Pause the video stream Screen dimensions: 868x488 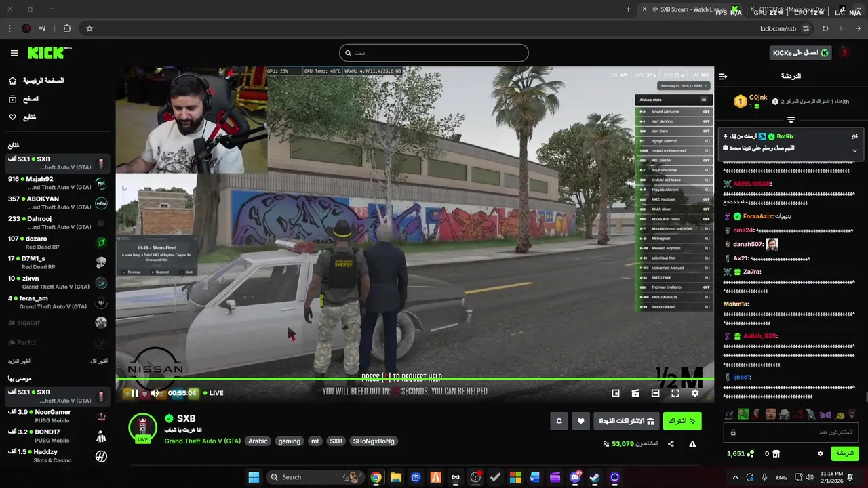coord(134,393)
